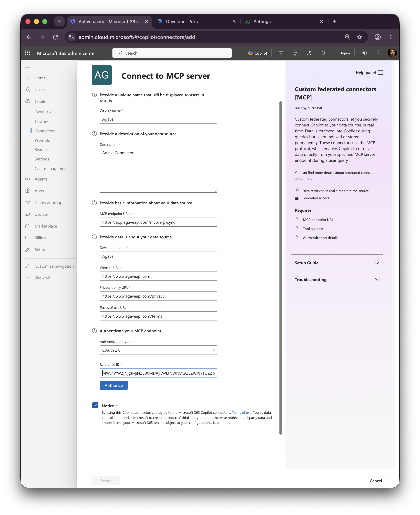This screenshot has height=515, width=420.
Task: Click the MCP endpoint URL field
Action: [x=159, y=222]
